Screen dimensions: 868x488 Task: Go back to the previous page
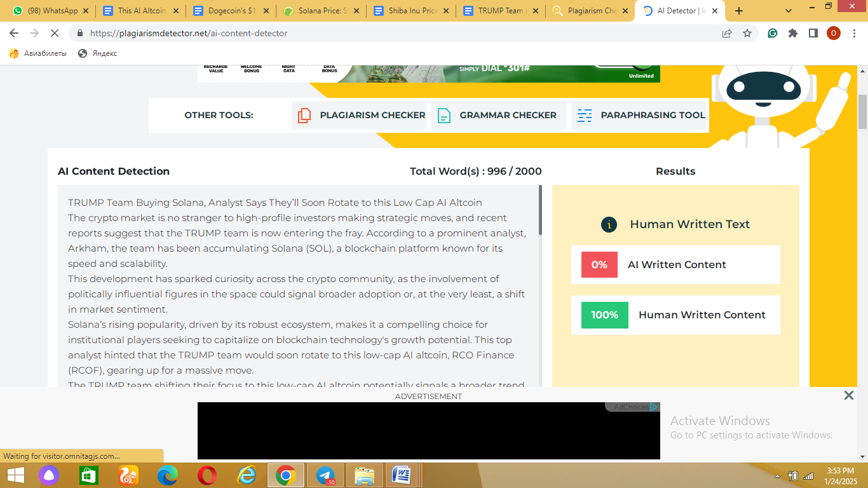14,33
